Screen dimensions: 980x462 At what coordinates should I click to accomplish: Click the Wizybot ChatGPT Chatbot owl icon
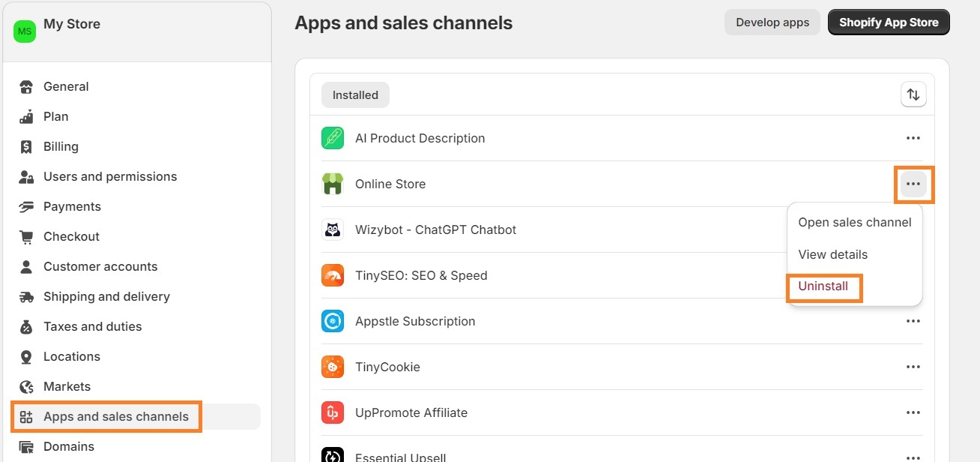point(332,229)
